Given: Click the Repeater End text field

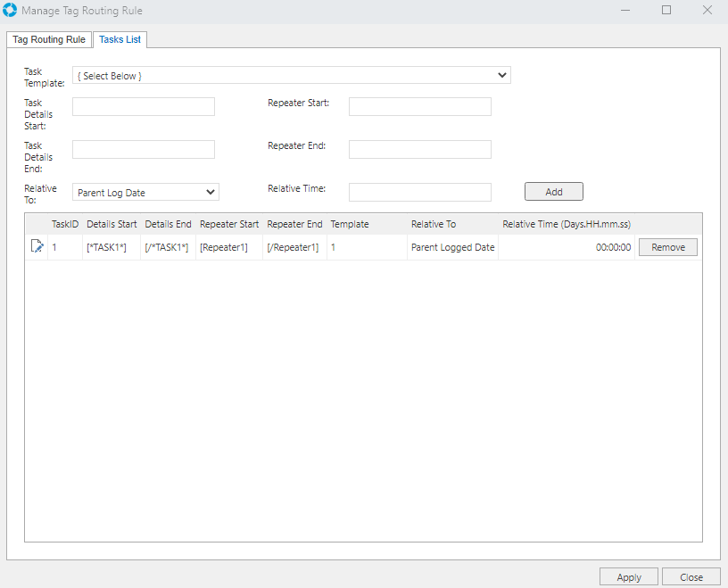Looking at the screenshot, I should point(419,150).
